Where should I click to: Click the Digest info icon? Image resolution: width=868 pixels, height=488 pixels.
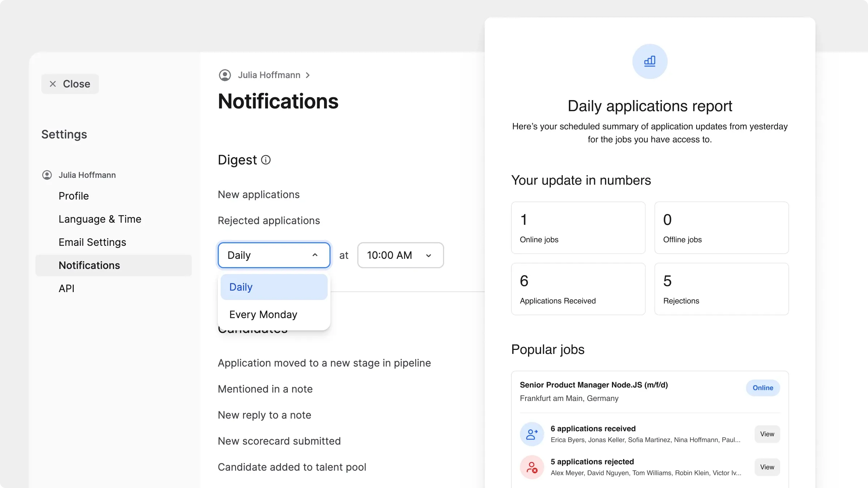(266, 160)
